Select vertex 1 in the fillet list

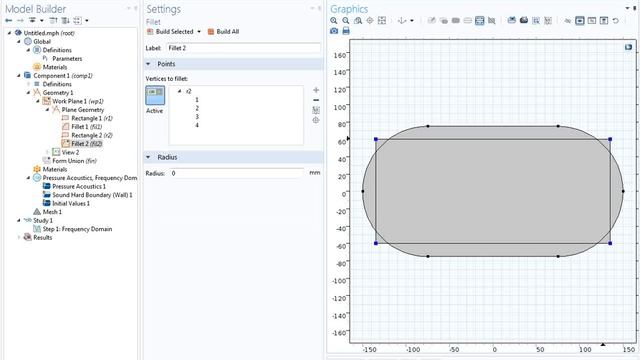pyautogui.click(x=197, y=100)
